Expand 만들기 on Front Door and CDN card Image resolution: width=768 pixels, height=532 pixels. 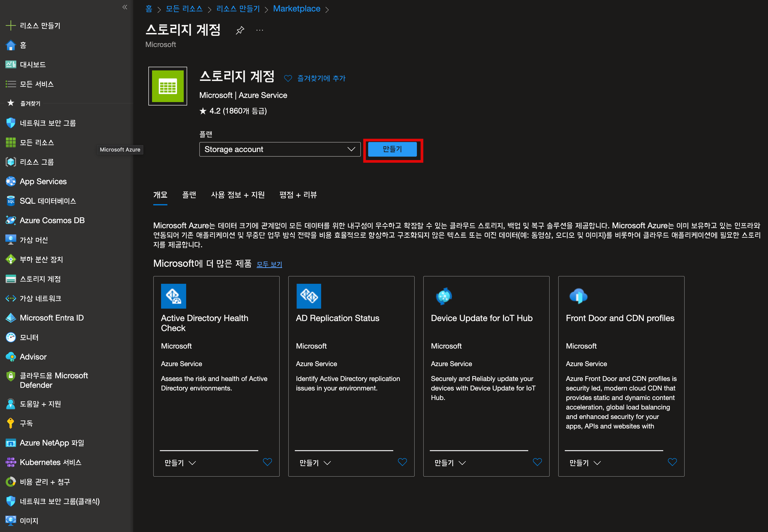585,463
